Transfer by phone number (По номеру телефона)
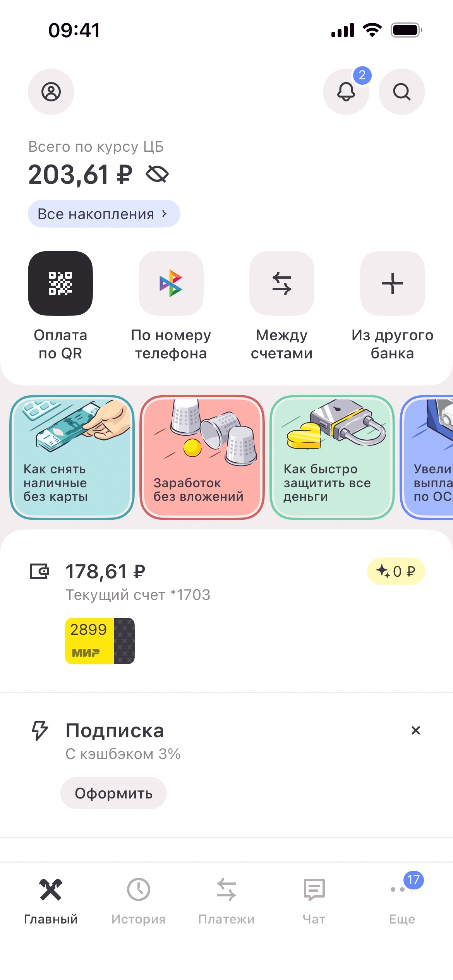 click(171, 283)
